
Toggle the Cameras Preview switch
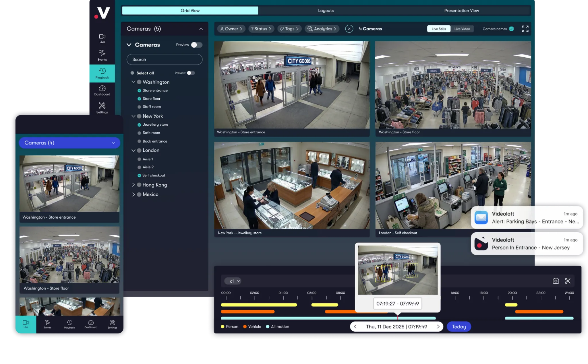coord(197,45)
